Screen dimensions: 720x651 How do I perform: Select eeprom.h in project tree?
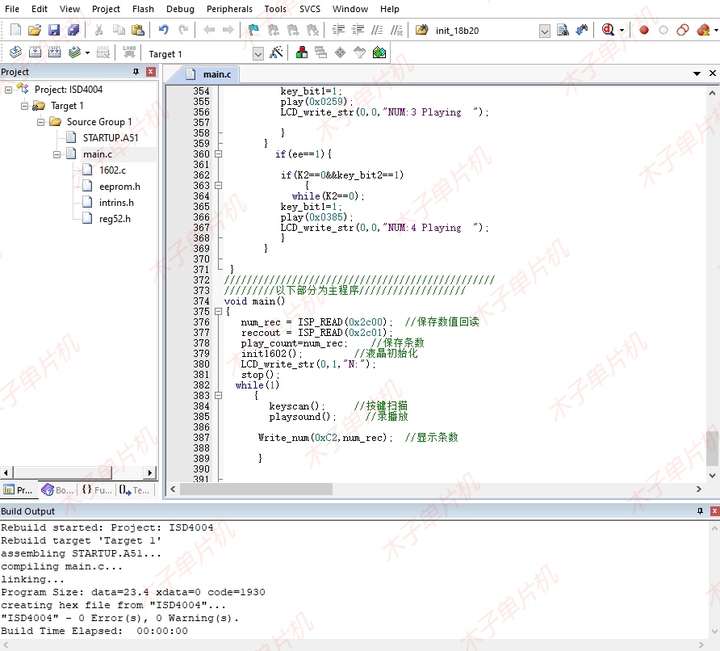point(119,186)
